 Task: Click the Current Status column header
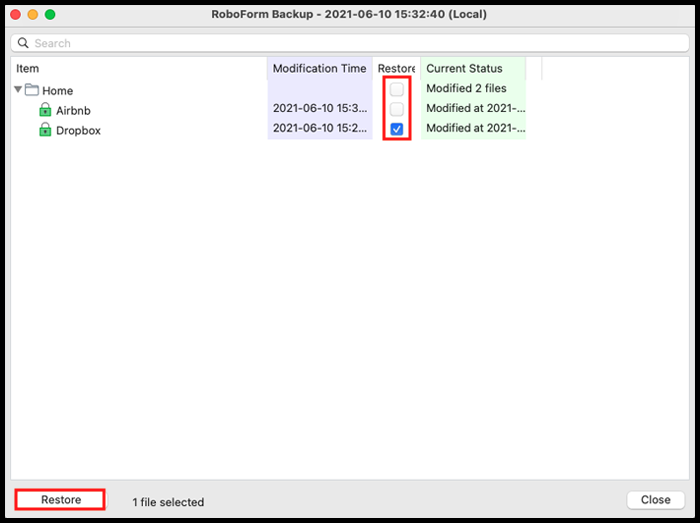tap(473, 68)
